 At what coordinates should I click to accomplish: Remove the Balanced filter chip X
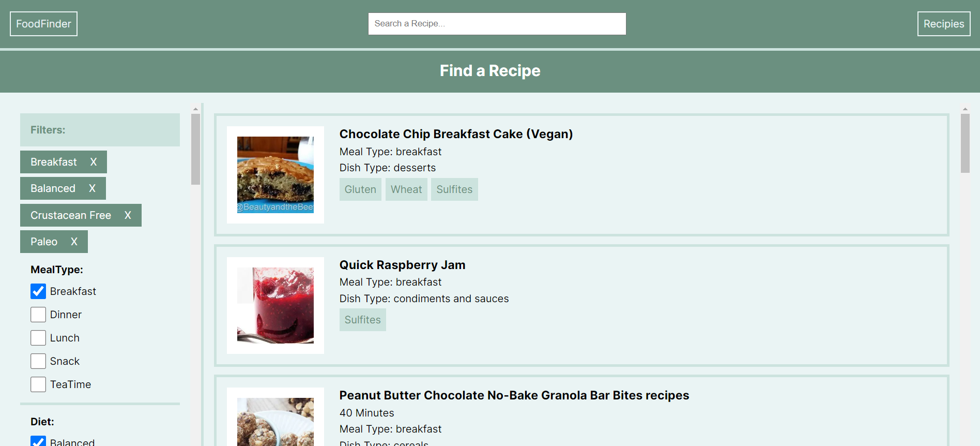pos(92,188)
